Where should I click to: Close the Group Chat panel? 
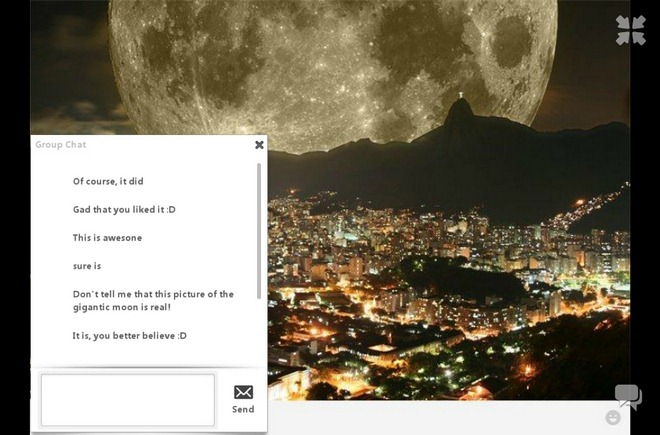click(x=259, y=144)
